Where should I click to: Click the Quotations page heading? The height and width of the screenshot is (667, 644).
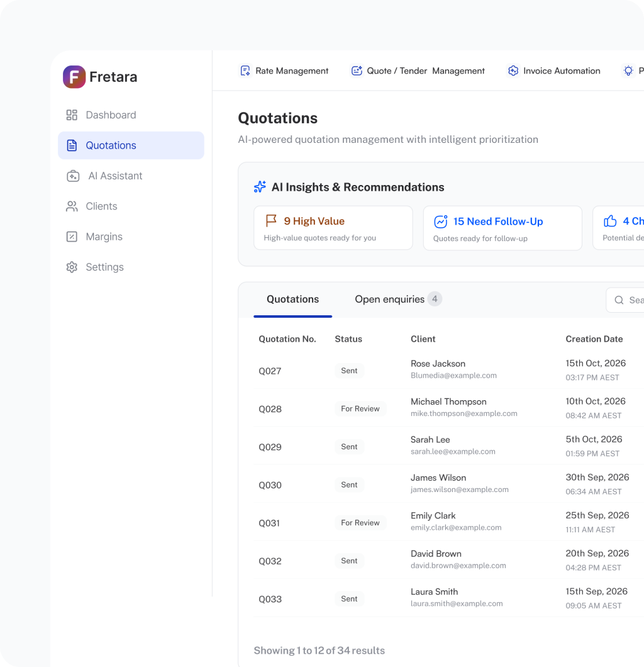click(x=277, y=118)
